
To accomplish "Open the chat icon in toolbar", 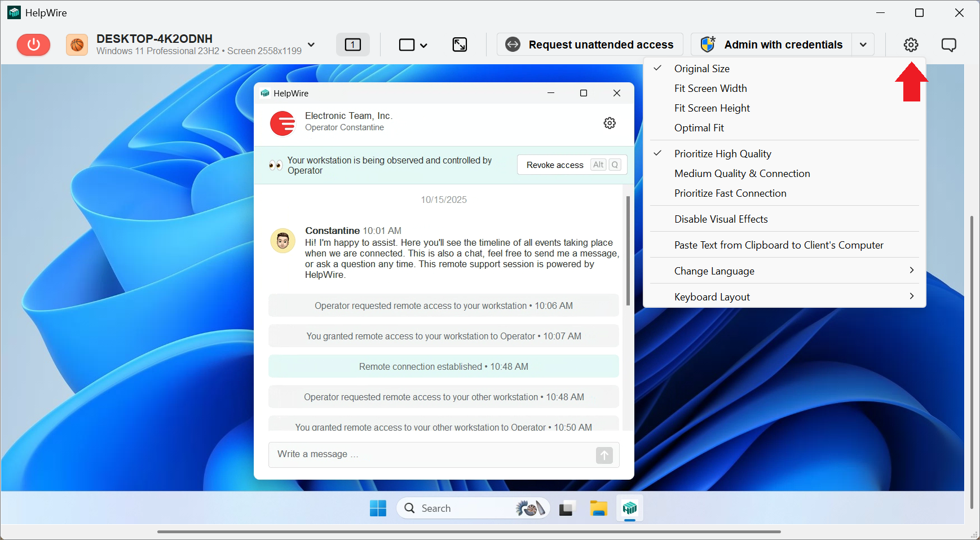I will (948, 45).
